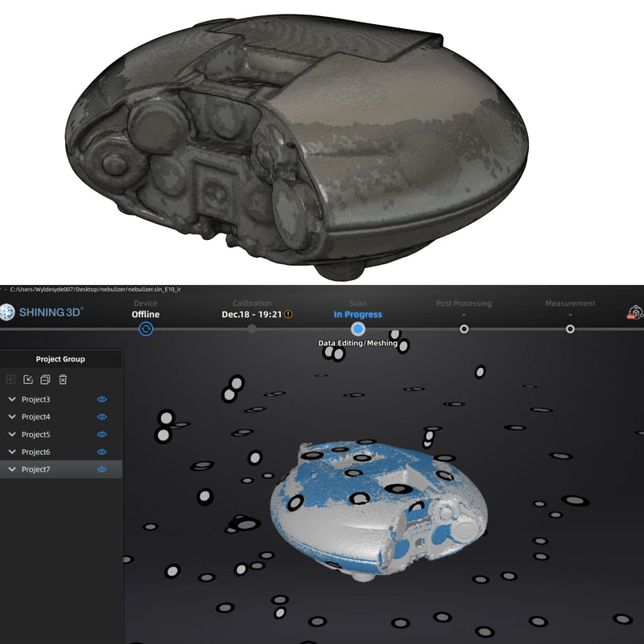Click the Calibration progress node marker

pyautogui.click(x=253, y=328)
